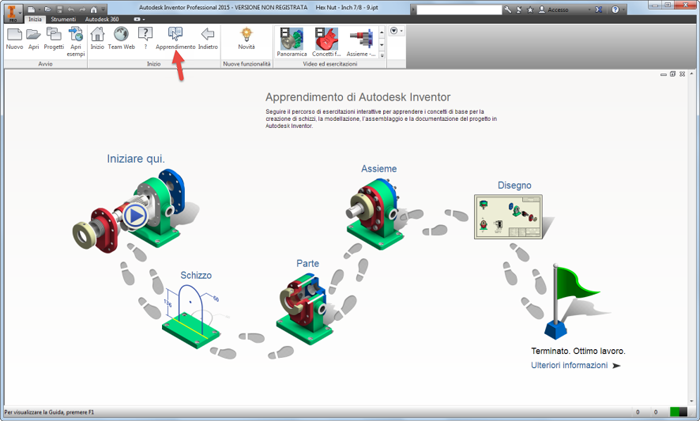The width and height of the screenshot is (700, 421).
Task: Click the Nuovo (new file) ribbon icon
Action: (x=14, y=38)
